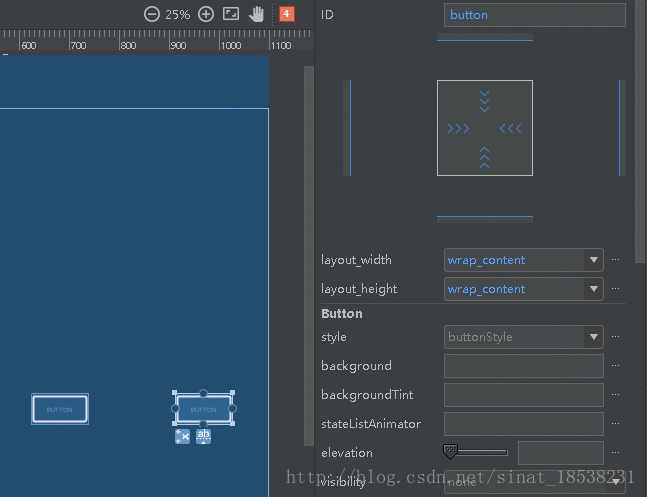Click the right inner chevrons in constraint widget

pos(510,129)
